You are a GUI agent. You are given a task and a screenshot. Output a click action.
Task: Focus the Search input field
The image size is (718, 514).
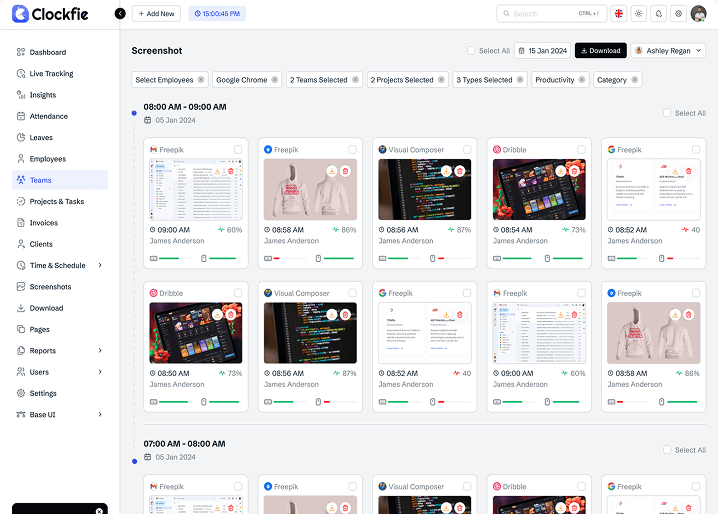coord(551,14)
